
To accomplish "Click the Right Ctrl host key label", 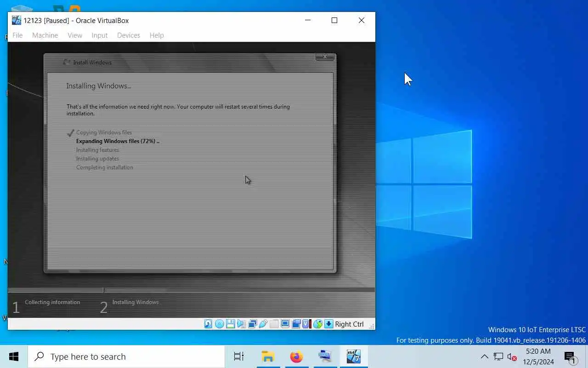I will click(x=349, y=324).
